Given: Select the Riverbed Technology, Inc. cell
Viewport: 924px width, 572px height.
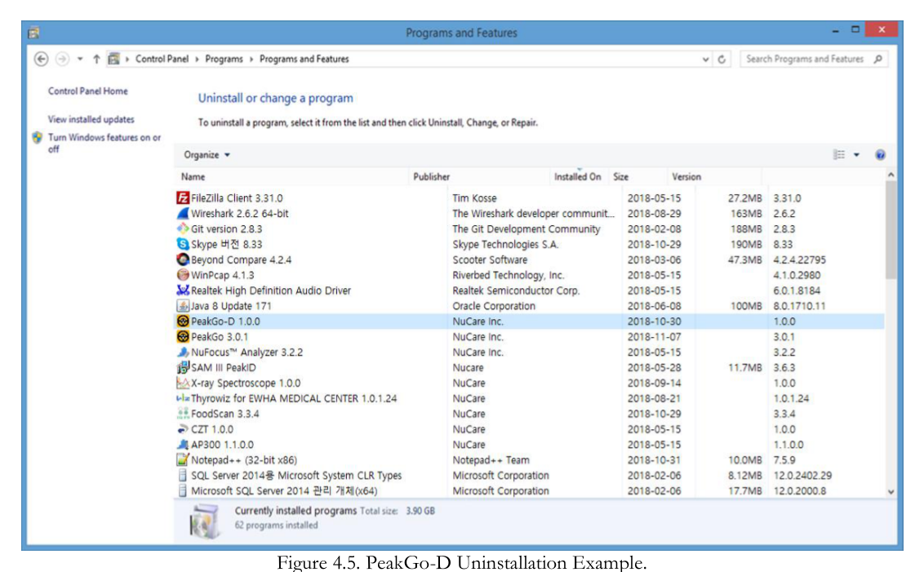Looking at the screenshot, I should click(508, 275).
